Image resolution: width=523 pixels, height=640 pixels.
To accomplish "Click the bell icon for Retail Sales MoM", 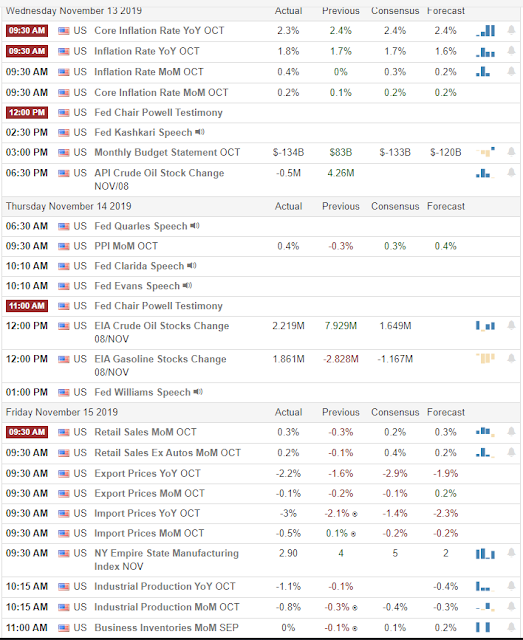I will [511, 432].
